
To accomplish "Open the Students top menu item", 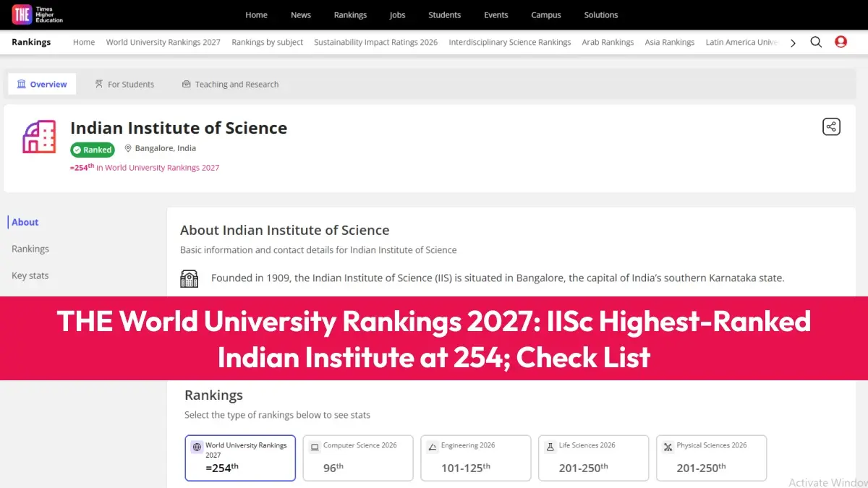I will click(444, 14).
